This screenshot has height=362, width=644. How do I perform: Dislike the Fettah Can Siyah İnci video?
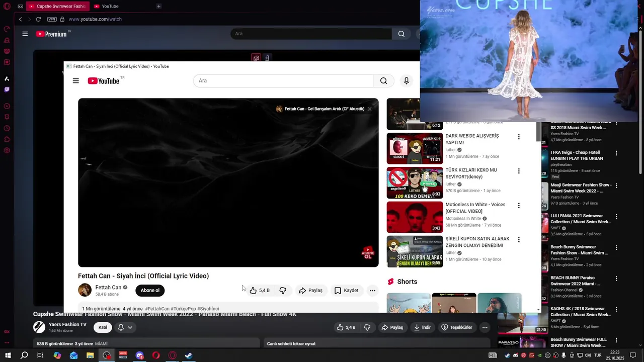tap(283, 290)
